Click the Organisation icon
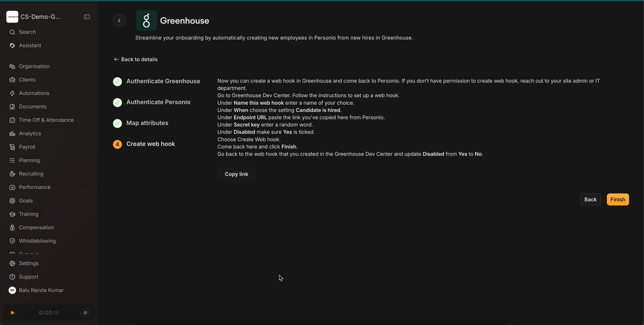Screen dimensions: 644x325 12,67
